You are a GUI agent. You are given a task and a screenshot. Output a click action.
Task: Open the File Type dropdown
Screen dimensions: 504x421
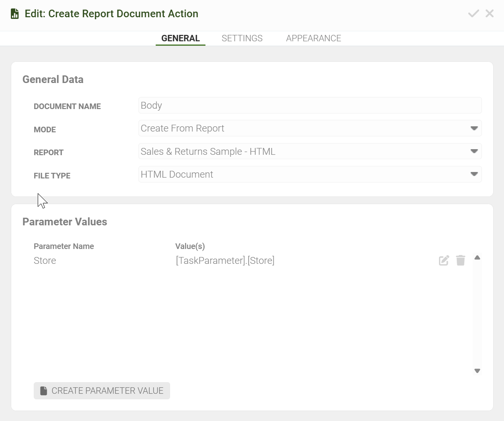[474, 174]
